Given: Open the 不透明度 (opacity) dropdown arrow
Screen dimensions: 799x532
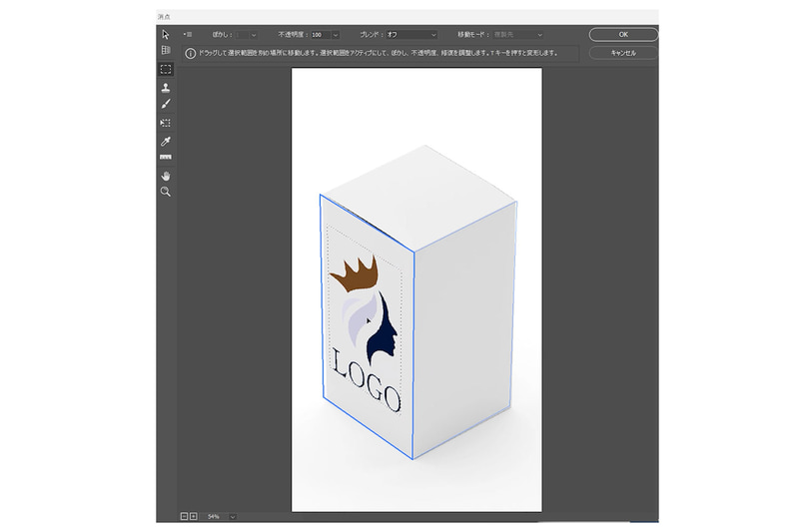Looking at the screenshot, I should point(336,35).
